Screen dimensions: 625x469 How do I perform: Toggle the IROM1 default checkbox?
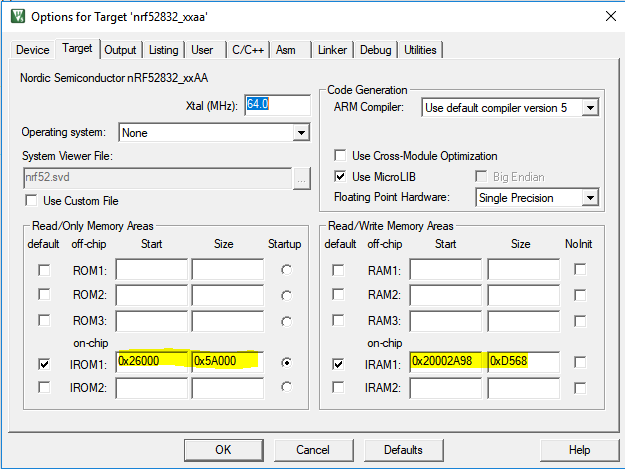point(44,364)
